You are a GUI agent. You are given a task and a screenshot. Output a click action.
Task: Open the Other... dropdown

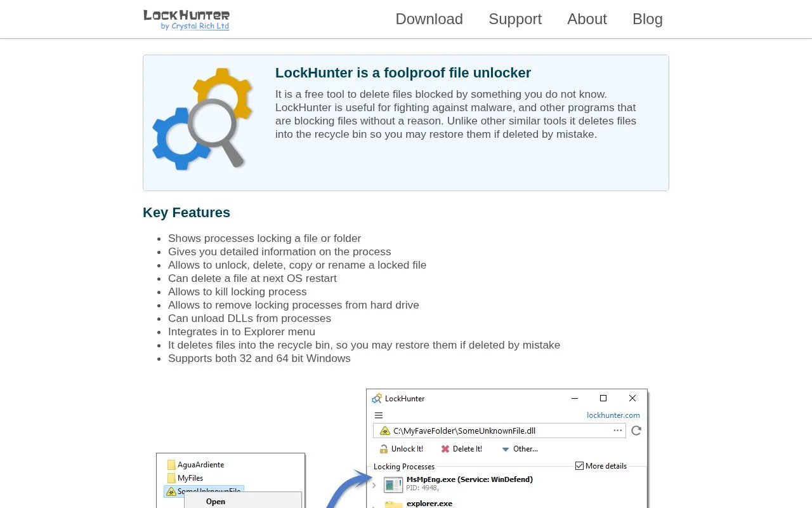click(x=520, y=449)
